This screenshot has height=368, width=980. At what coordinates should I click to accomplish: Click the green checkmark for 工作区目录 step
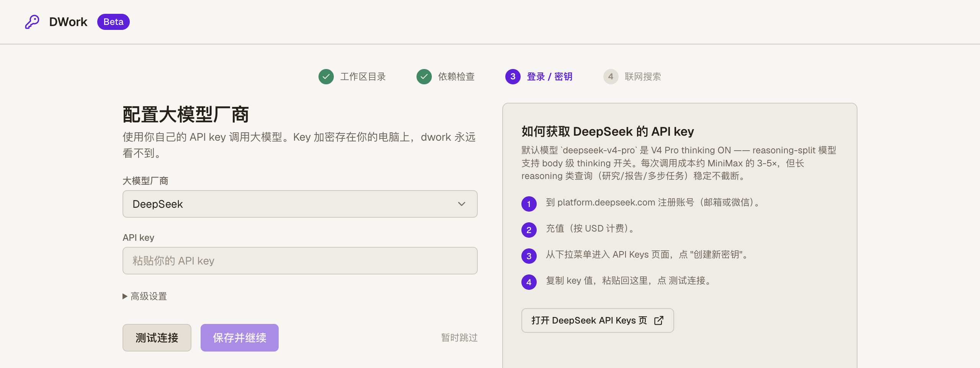[x=326, y=77]
